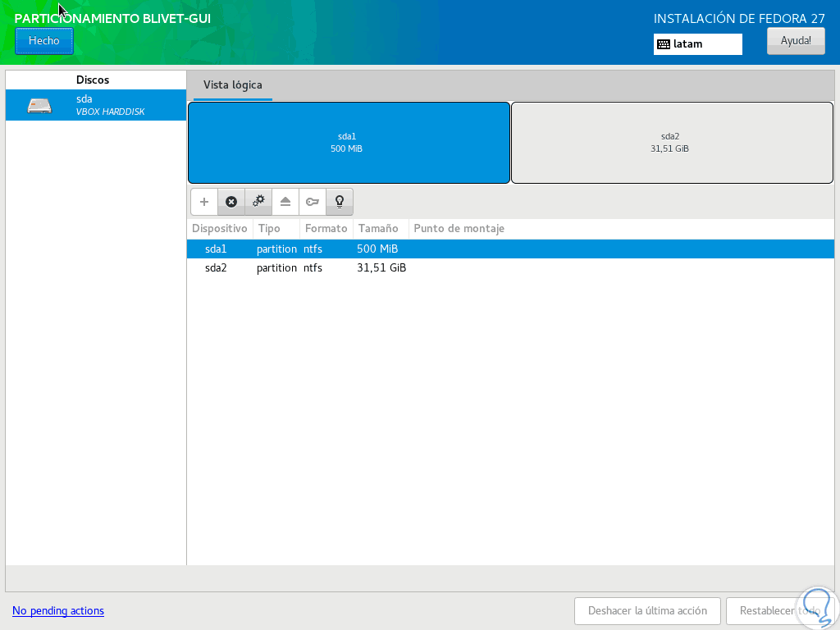Click the keyboard layout icon next to latam

[x=664, y=44]
